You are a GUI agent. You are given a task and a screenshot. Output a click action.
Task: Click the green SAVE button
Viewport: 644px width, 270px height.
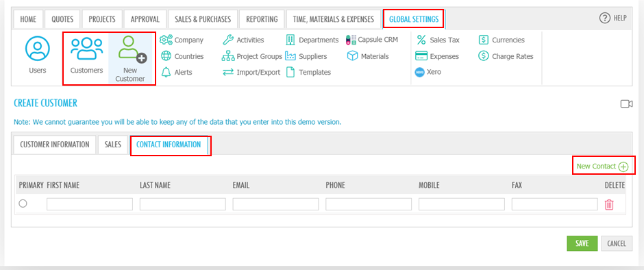click(x=582, y=243)
